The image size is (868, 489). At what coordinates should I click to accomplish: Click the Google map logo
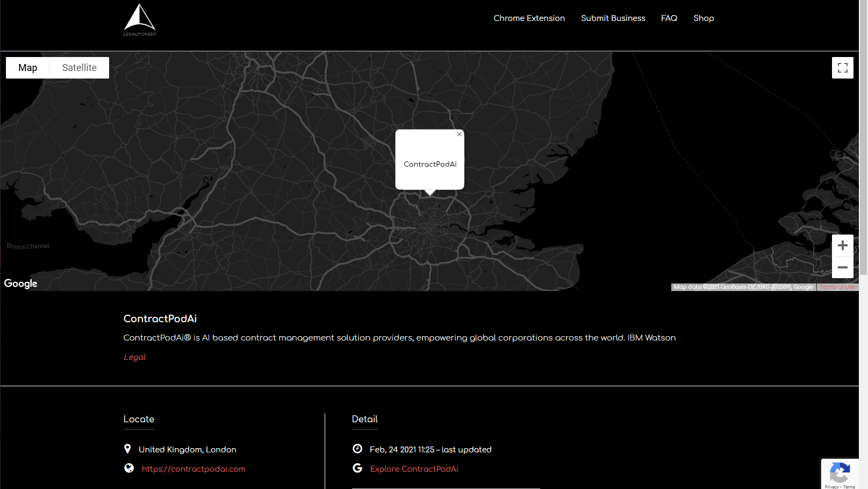click(20, 284)
